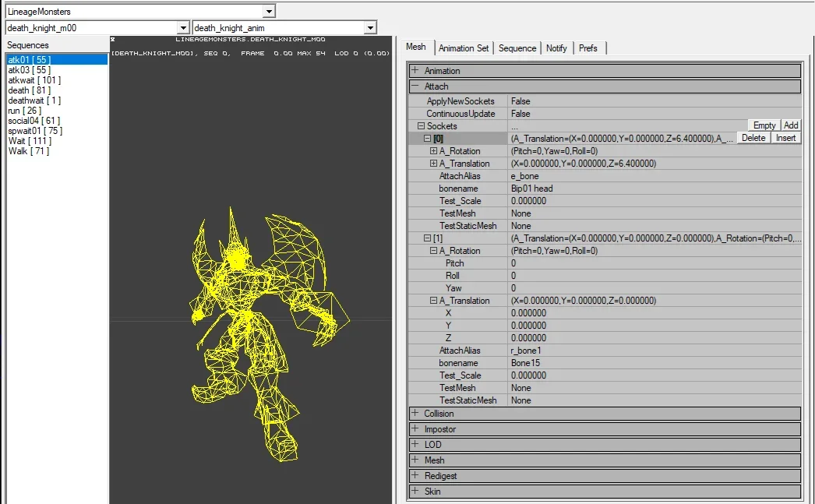This screenshot has width=815, height=504.
Task: Collapse socket entry [0]
Action: (x=427, y=138)
